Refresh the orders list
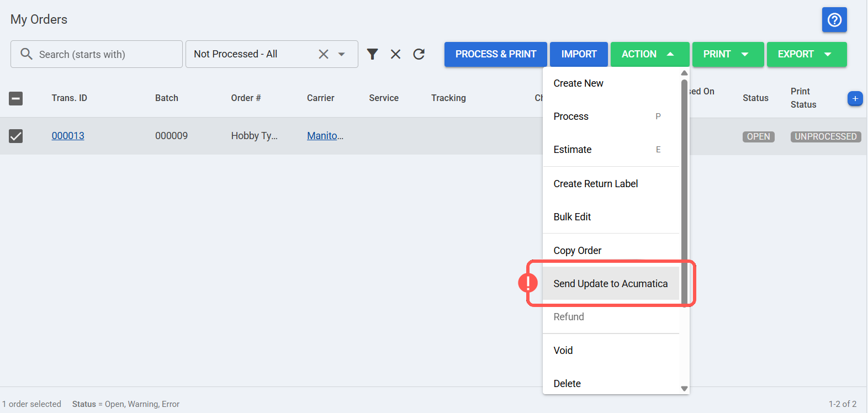 (419, 54)
